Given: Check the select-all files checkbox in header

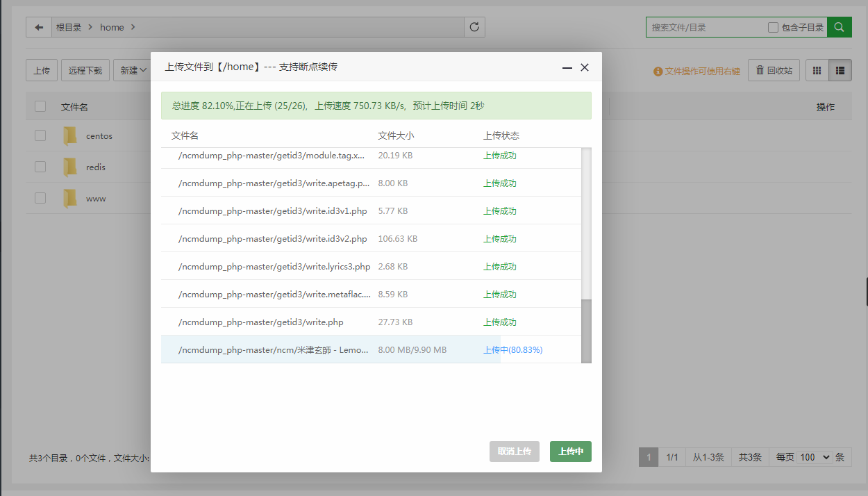Looking at the screenshot, I should coord(40,106).
